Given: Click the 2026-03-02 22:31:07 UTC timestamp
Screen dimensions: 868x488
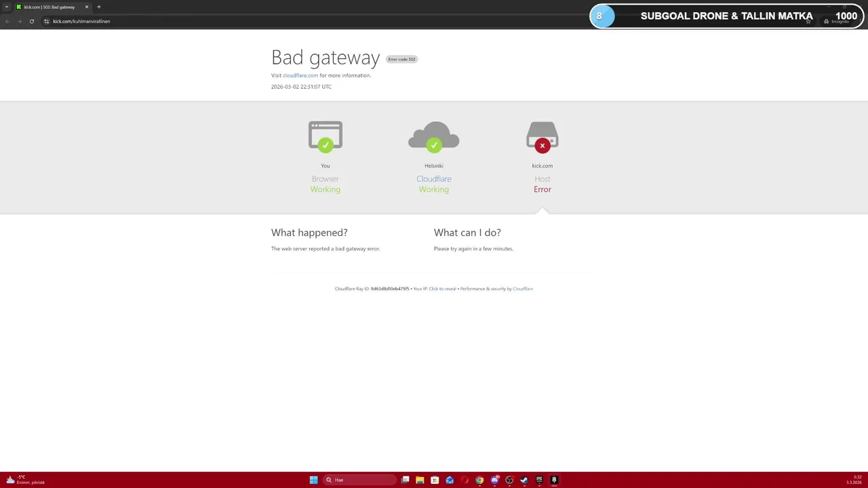Looking at the screenshot, I should coord(301,87).
